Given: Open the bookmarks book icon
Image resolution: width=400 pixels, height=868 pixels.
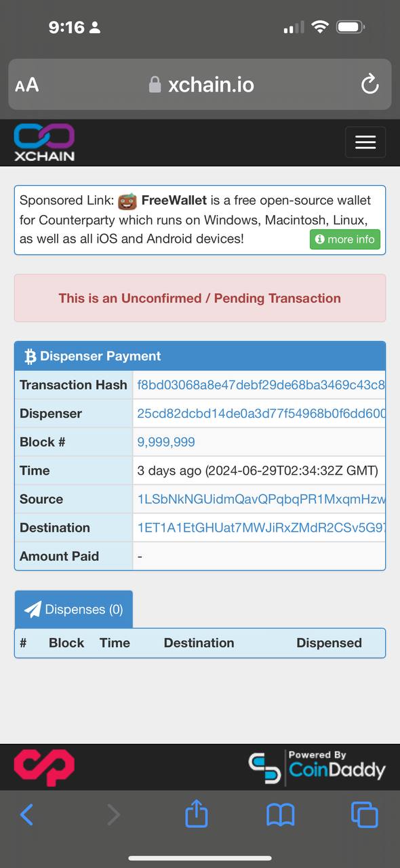Looking at the screenshot, I should (x=281, y=814).
